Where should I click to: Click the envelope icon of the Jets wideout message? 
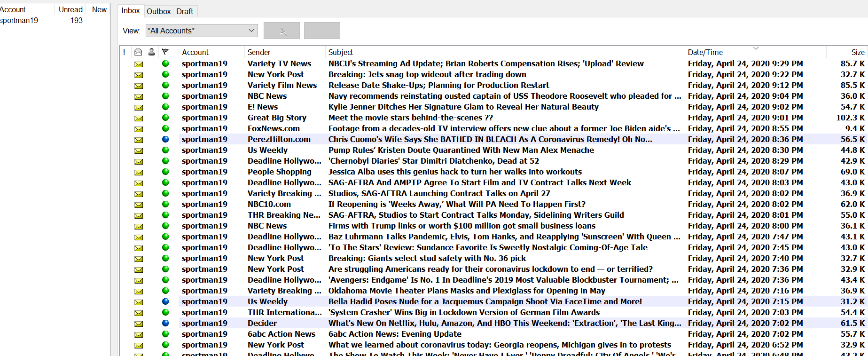point(139,75)
